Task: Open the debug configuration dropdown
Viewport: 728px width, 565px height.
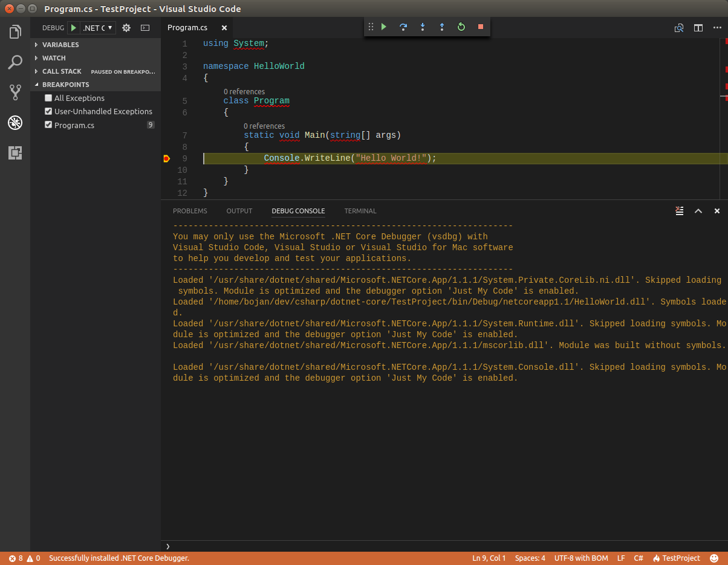Action: pyautogui.click(x=98, y=28)
